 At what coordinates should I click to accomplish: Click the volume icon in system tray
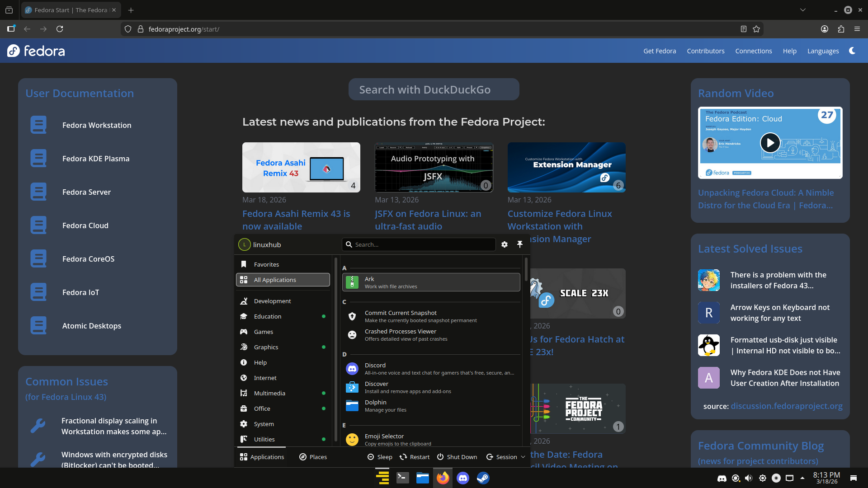(749, 478)
